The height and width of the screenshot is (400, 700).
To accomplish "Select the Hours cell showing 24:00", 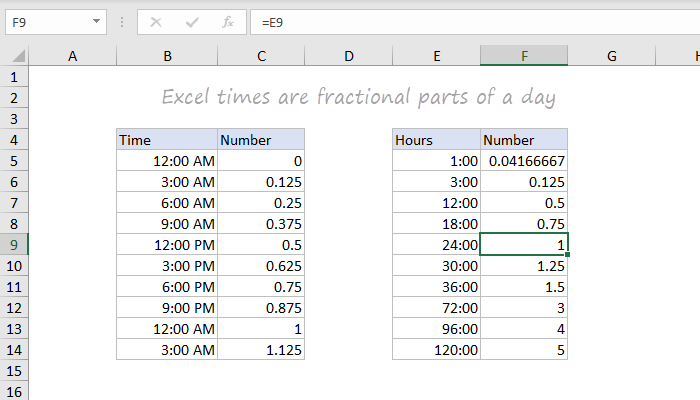I will (437, 245).
